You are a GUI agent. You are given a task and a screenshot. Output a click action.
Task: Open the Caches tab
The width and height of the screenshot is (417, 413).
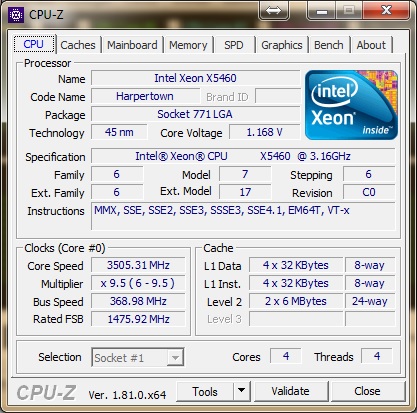(x=78, y=45)
